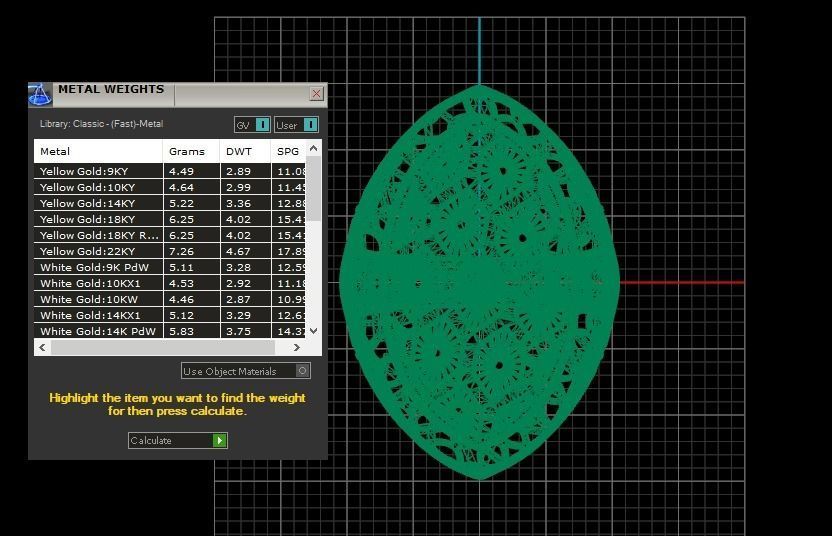Image resolution: width=832 pixels, height=536 pixels.
Task: Click the Metal column header
Action: point(98,151)
